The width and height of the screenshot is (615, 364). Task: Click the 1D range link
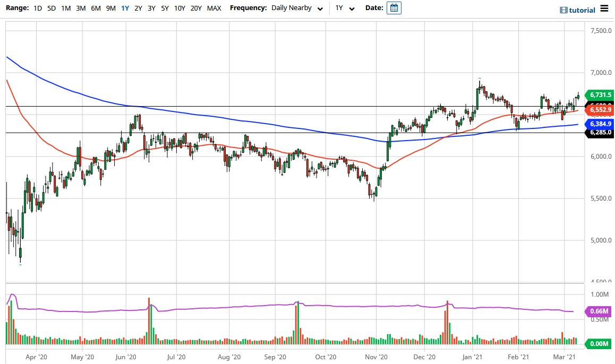[37, 8]
